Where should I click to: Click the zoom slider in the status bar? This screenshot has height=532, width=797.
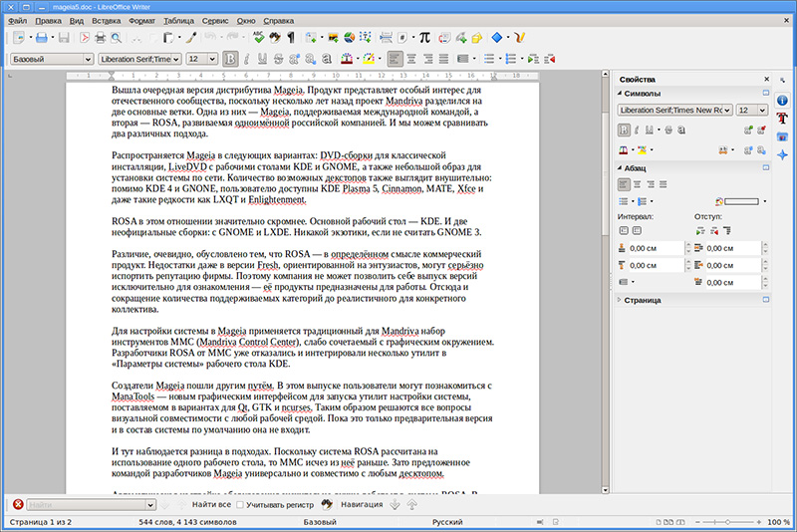pyautogui.click(x=727, y=522)
